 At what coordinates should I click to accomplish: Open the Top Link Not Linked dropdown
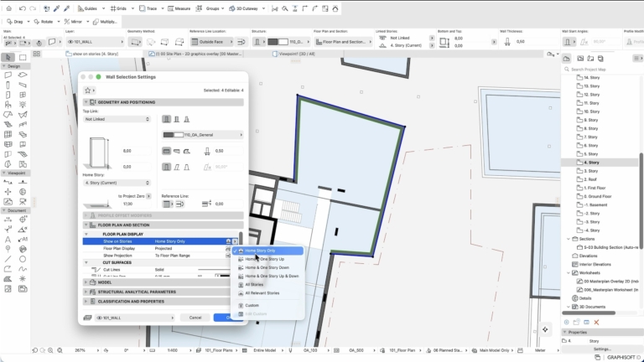(x=117, y=119)
